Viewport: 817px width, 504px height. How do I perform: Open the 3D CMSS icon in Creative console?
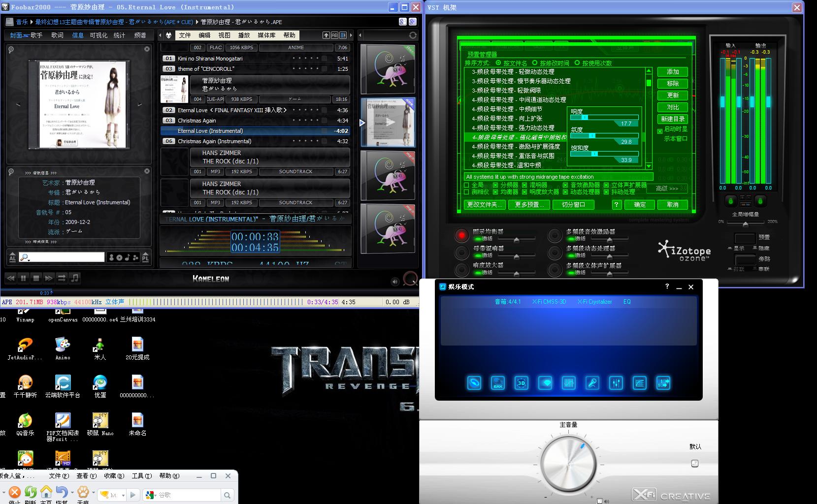tap(522, 383)
